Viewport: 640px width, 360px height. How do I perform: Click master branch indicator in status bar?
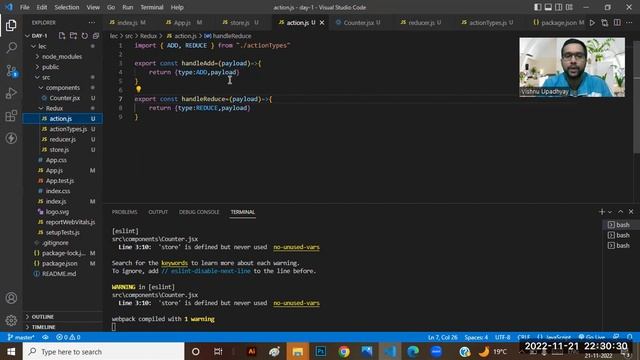click(x=21, y=338)
